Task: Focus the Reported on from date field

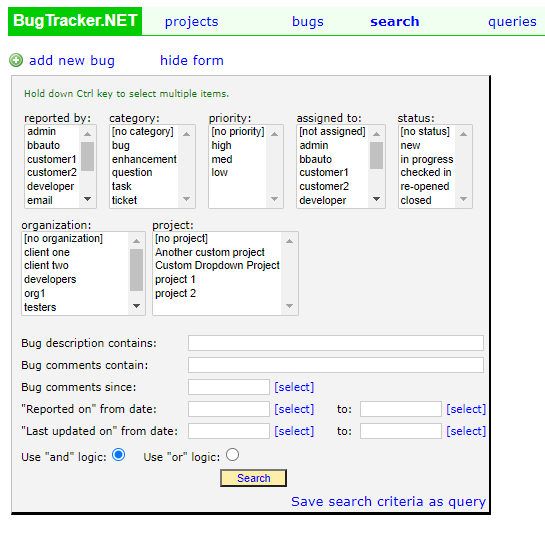Action: (x=229, y=409)
